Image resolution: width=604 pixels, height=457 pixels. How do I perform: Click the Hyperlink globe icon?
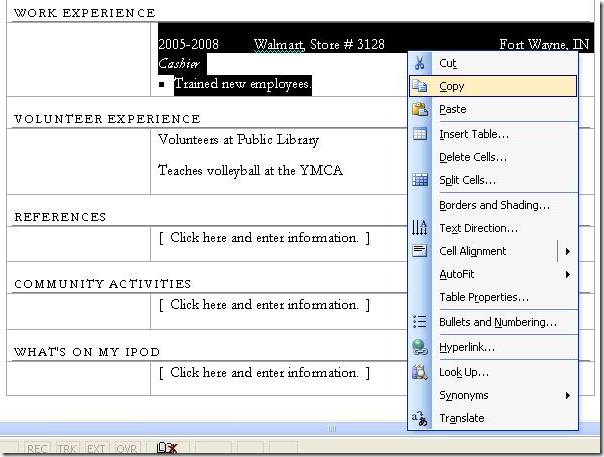pos(419,347)
